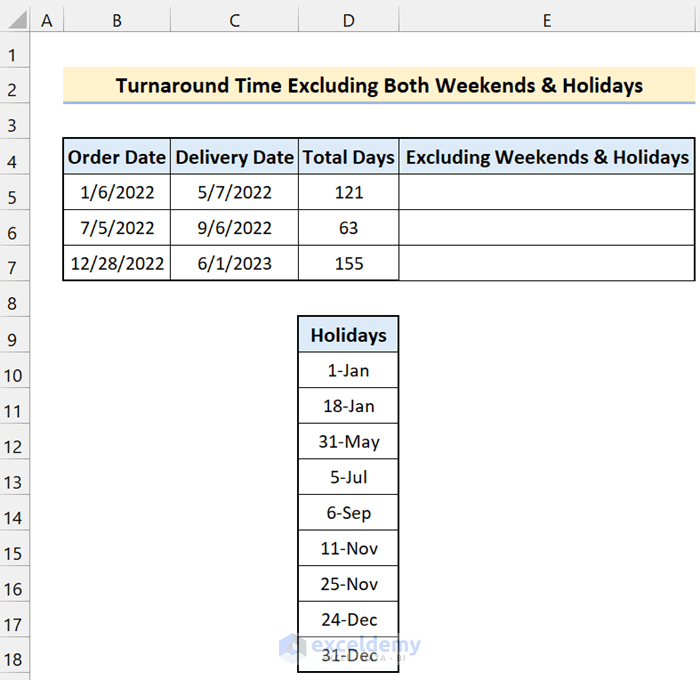Click the select-all corner triangle

(17, 20)
